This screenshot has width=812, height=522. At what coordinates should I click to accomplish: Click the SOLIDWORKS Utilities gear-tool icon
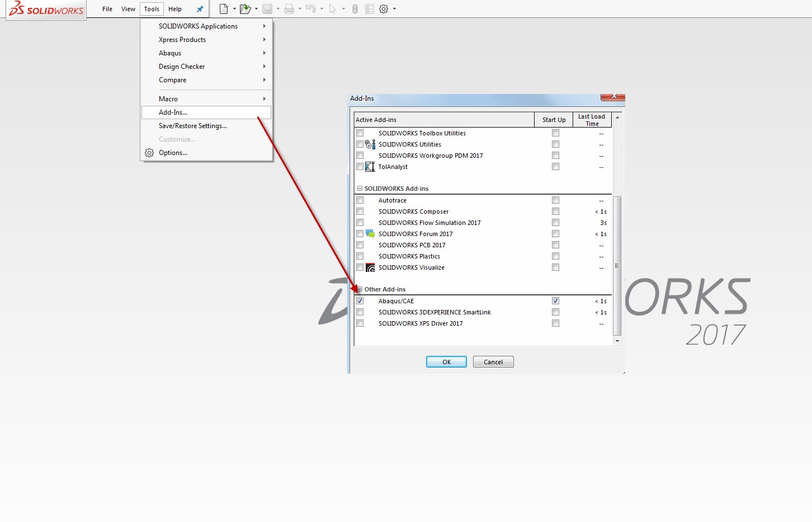(370, 144)
